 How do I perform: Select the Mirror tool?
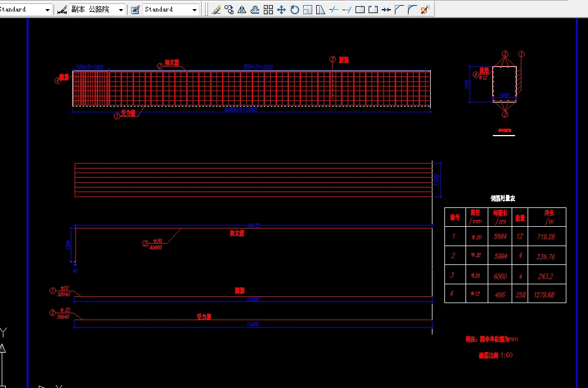242,9
